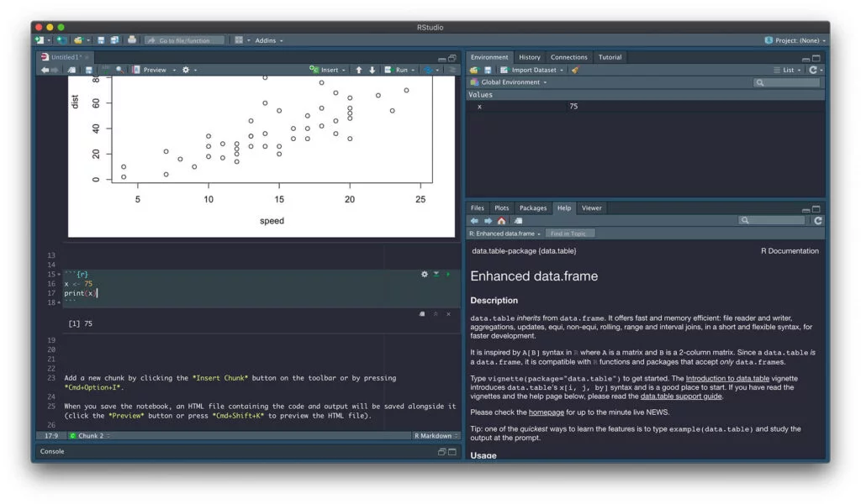Open the Plots tab
This screenshot has width=861, height=504.
point(501,207)
